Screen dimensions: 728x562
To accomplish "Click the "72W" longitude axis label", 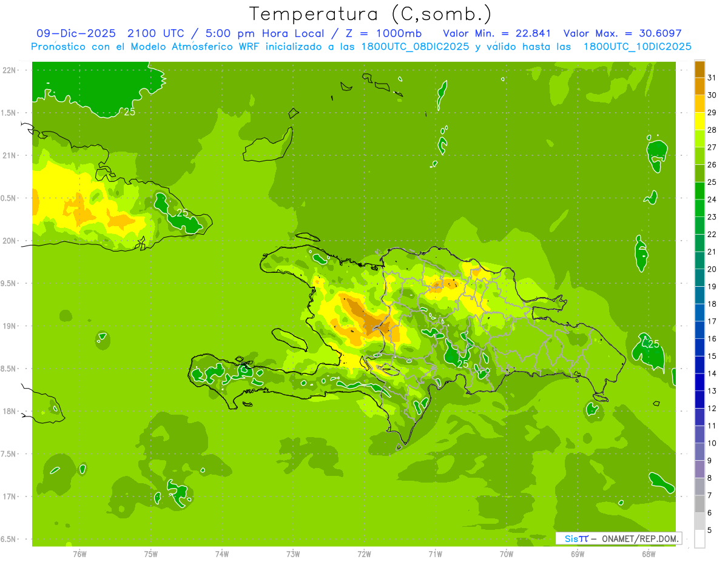I will pyautogui.click(x=364, y=554).
